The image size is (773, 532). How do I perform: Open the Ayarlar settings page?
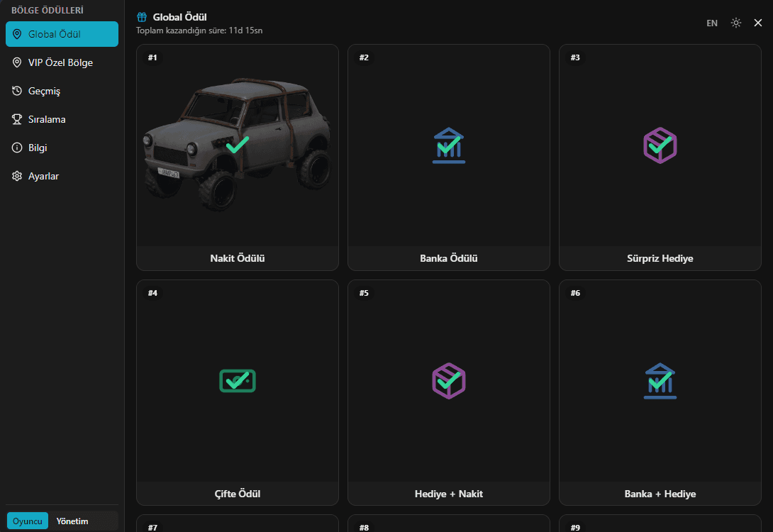pos(62,176)
